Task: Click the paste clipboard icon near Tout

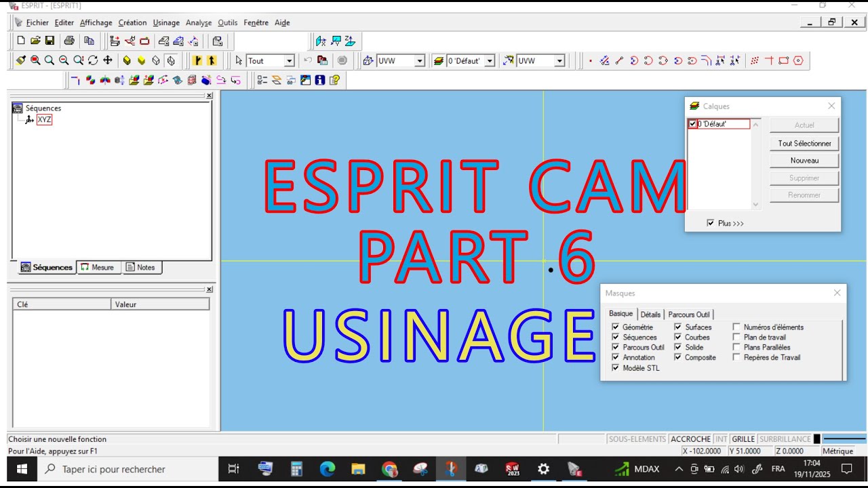Action: pos(322,60)
